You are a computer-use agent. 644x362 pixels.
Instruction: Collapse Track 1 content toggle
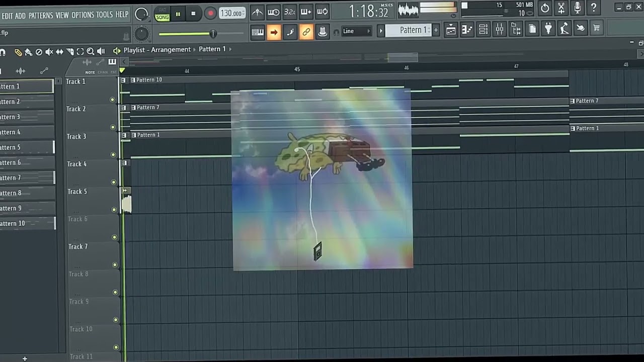pyautogui.click(x=123, y=80)
